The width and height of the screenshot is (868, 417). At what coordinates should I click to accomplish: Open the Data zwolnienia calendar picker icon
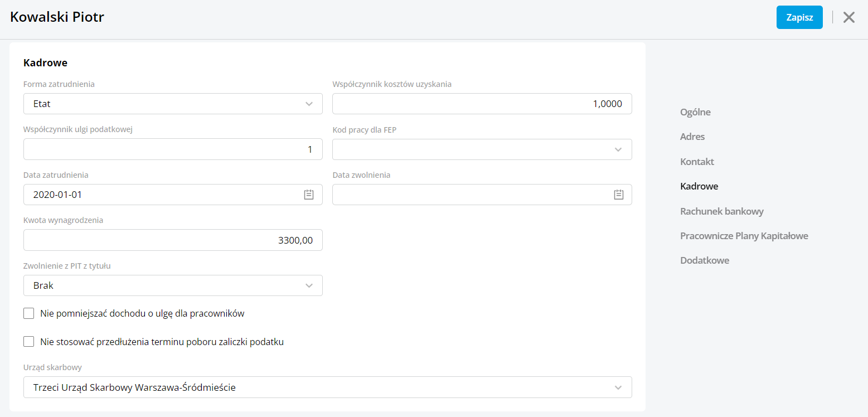(x=618, y=195)
